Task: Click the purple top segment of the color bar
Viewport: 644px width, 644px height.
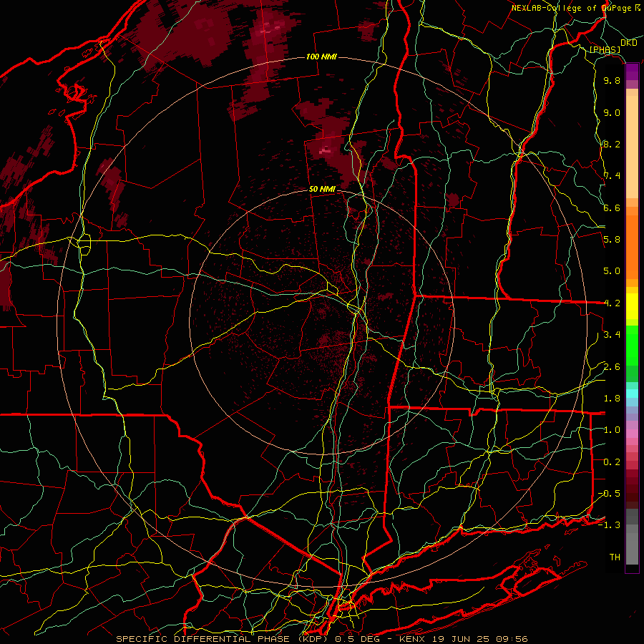Action: pyautogui.click(x=632, y=72)
